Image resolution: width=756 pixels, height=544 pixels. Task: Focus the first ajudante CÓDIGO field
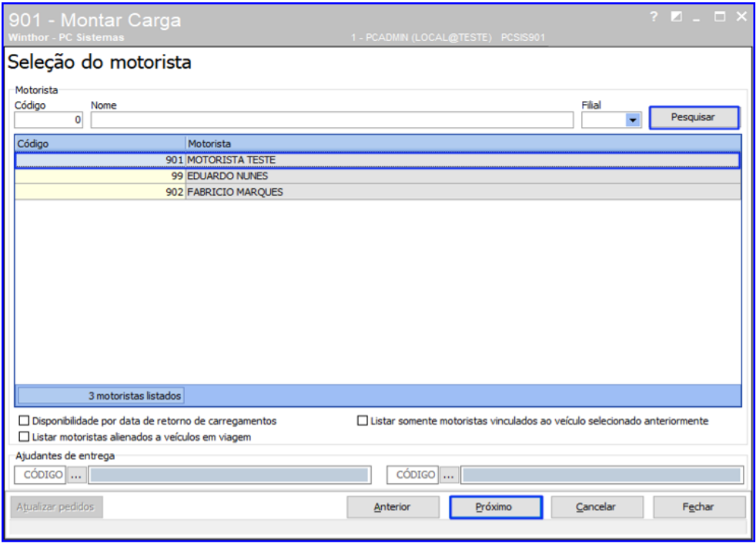40,475
